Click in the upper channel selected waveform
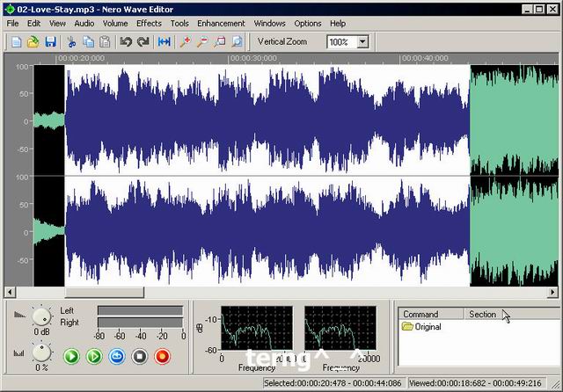Image resolution: width=563 pixels, height=392 pixels. point(267,120)
